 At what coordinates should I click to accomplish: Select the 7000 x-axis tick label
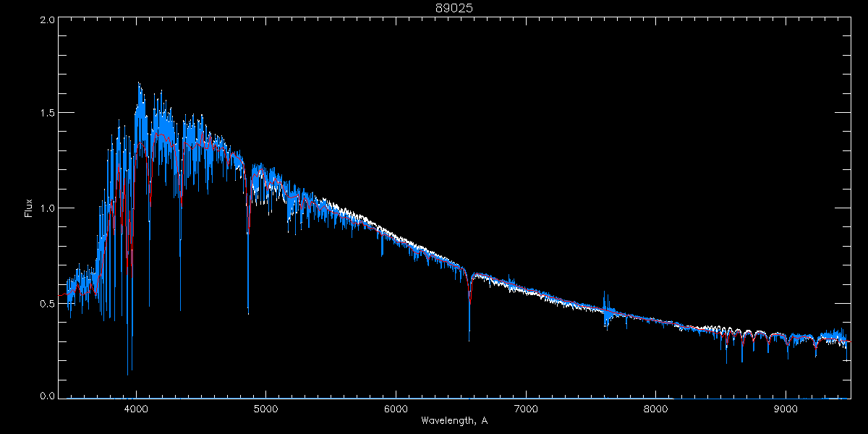pos(526,408)
